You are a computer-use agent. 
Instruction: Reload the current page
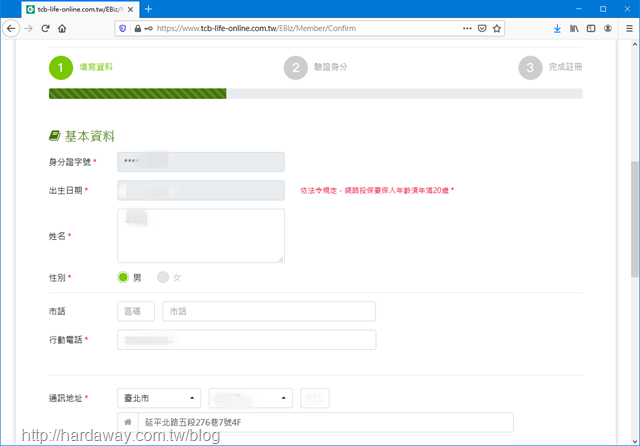coord(45,29)
